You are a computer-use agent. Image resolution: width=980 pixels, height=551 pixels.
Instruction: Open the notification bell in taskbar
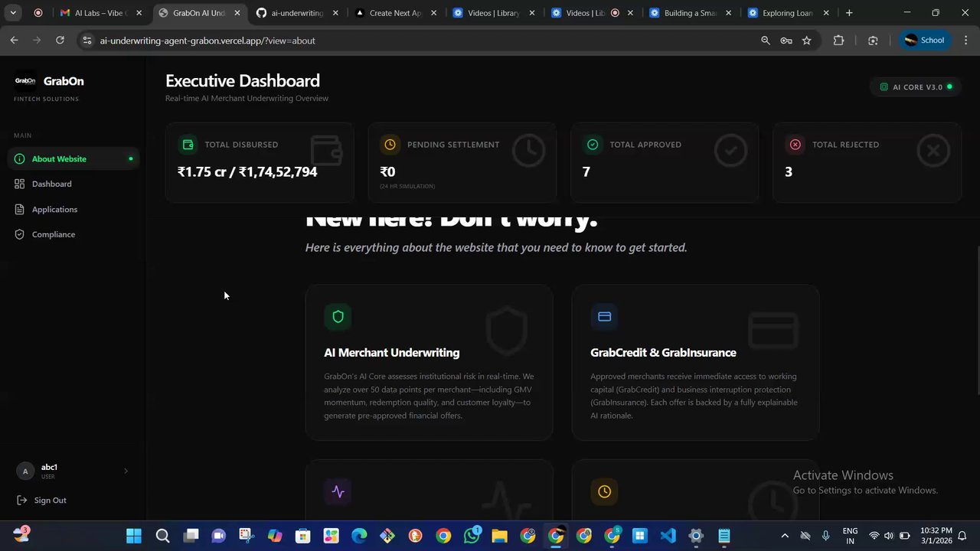(x=962, y=536)
